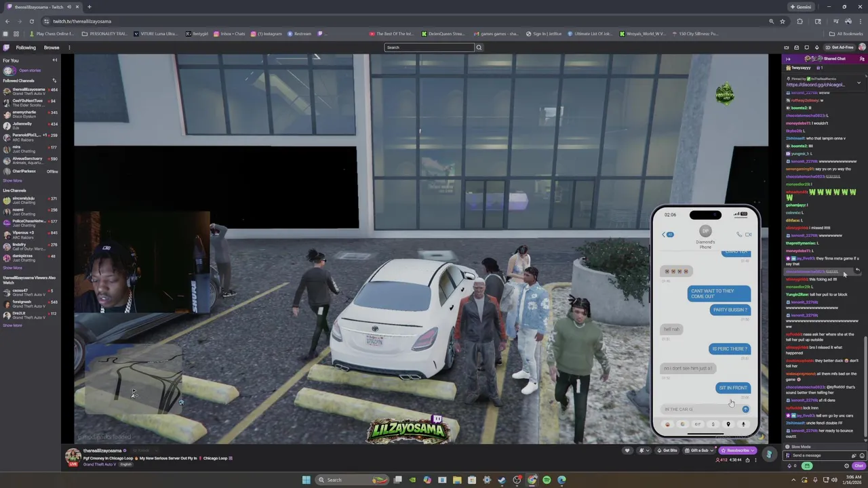Click the English tag under stream title
The height and width of the screenshot is (488, 868).
125,464
